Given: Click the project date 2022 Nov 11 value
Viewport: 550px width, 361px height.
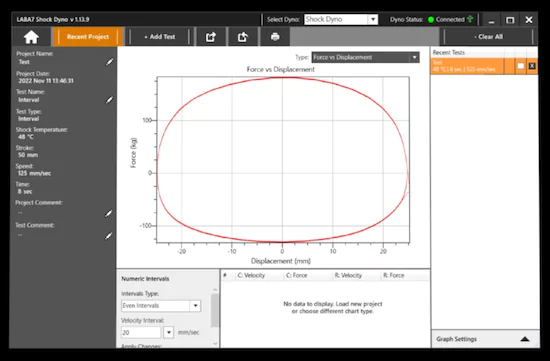Looking at the screenshot, I should point(46,81).
